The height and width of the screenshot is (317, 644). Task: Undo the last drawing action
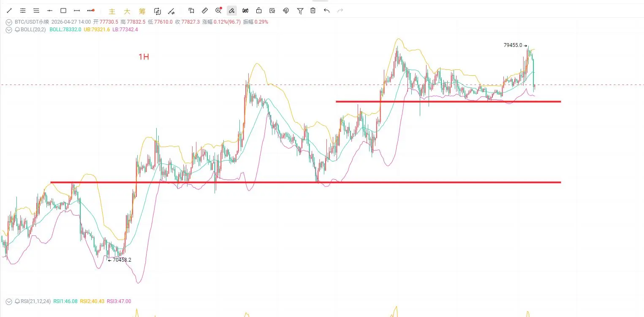click(x=326, y=11)
